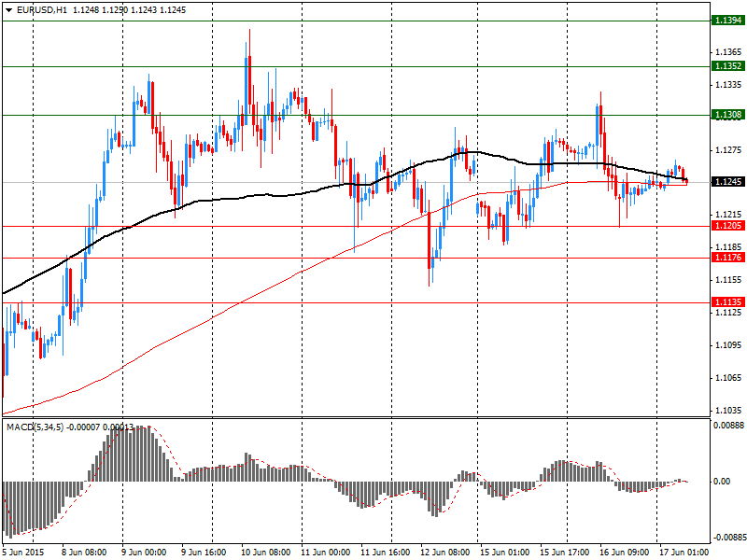This screenshot has width=747, height=560.
Task: Click the 1.1185 price scale value
Action: [728, 247]
